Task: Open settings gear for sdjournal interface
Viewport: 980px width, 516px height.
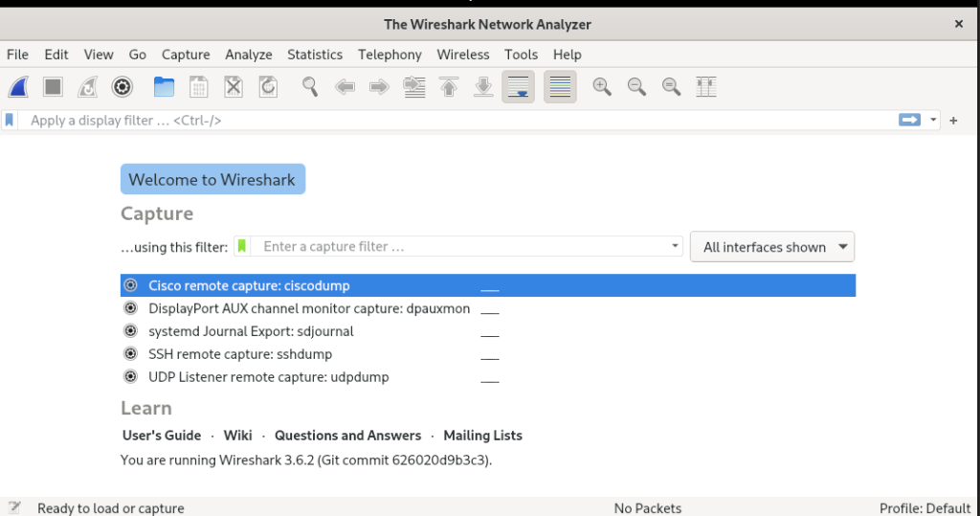Action: click(x=130, y=331)
